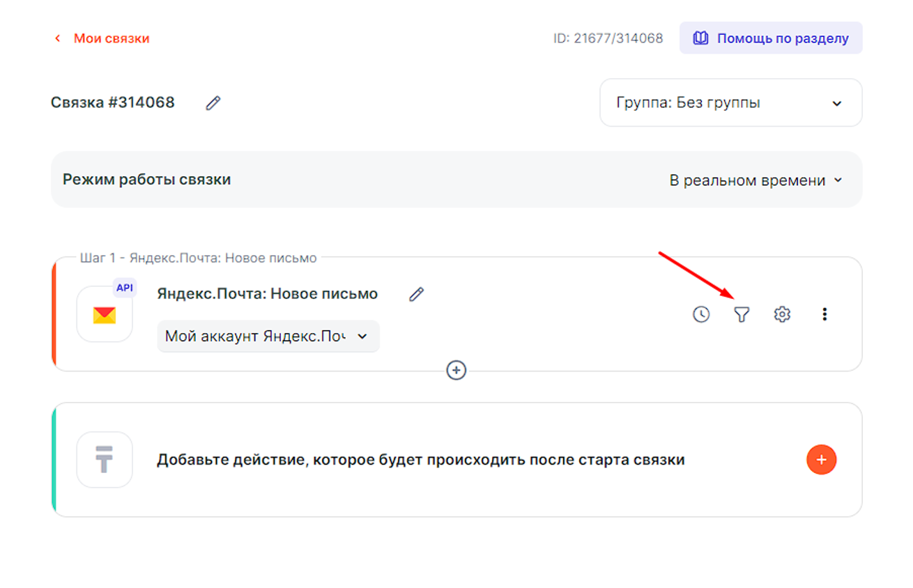Edit the name of Связка #314068
913x588 pixels.
click(213, 103)
